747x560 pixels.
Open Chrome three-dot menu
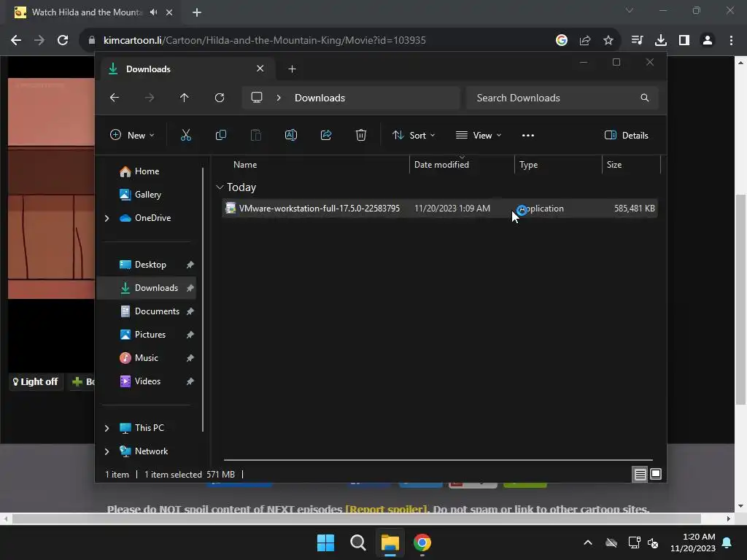(x=731, y=40)
